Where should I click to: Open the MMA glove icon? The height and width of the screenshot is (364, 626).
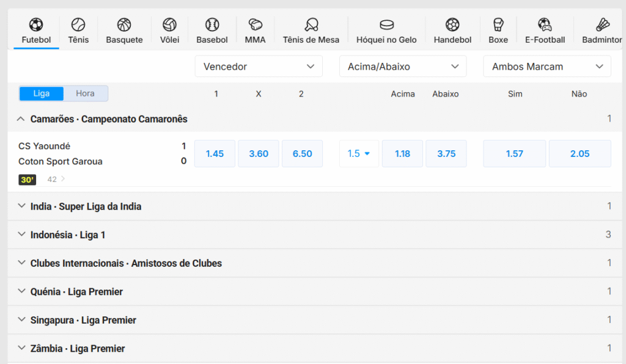[255, 25]
